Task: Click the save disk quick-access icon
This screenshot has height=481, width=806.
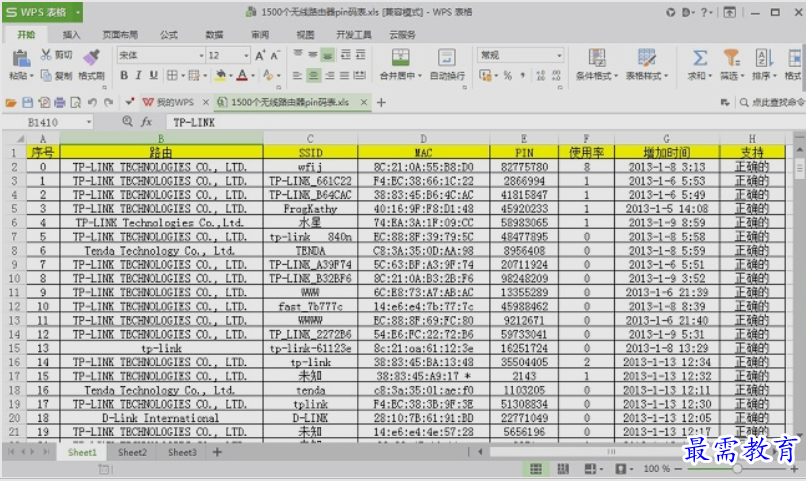Action: 27,103
